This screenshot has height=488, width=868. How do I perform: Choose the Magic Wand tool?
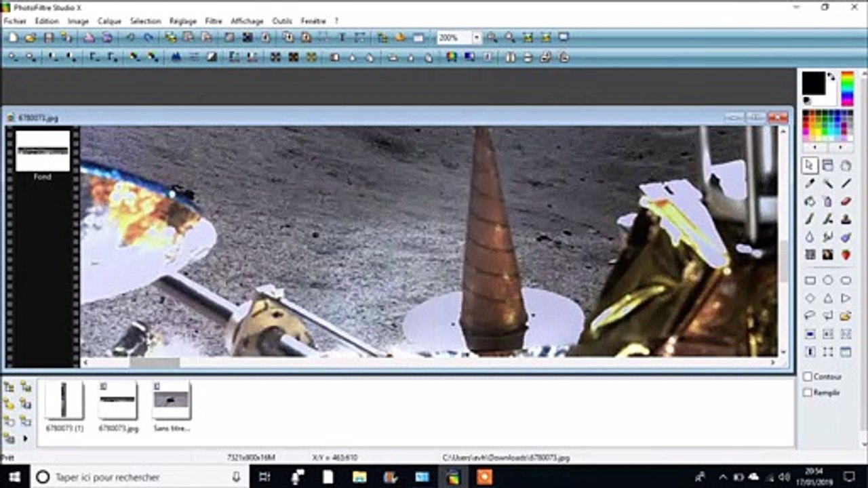point(828,183)
